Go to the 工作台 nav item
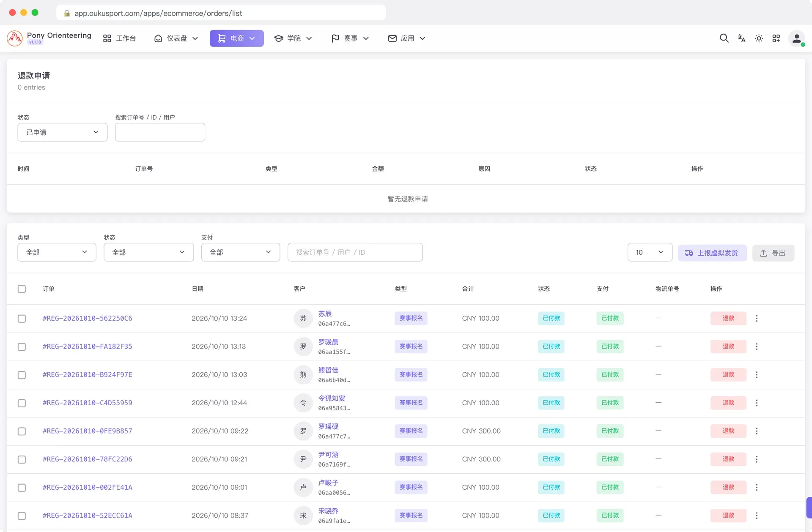812x532 pixels. coord(120,38)
